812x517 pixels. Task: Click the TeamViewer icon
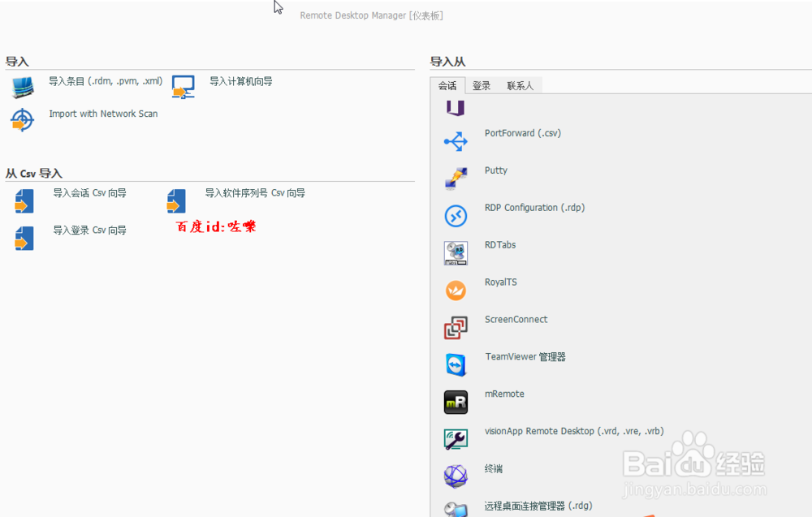(456, 365)
